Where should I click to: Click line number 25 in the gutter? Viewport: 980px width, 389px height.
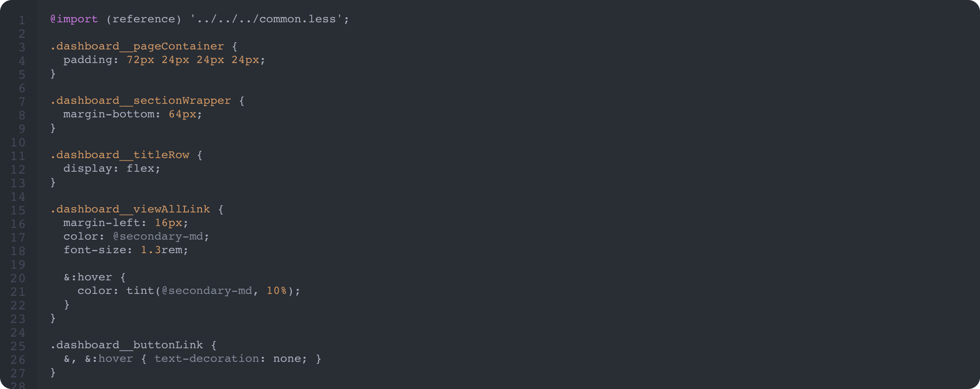pos(18,346)
